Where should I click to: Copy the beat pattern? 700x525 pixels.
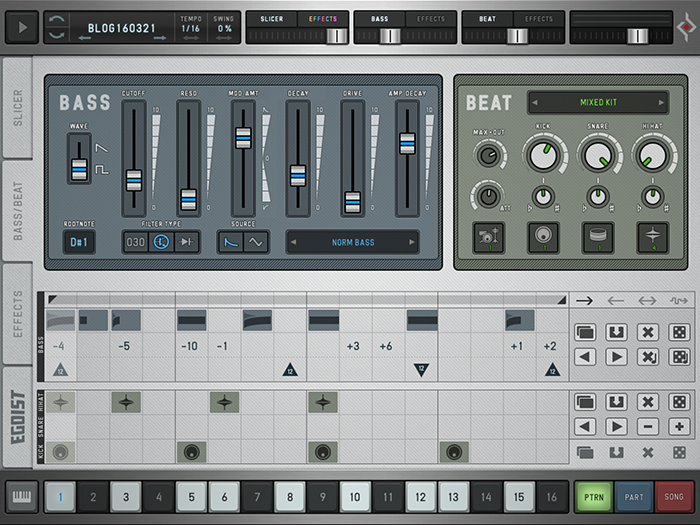tap(585, 402)
